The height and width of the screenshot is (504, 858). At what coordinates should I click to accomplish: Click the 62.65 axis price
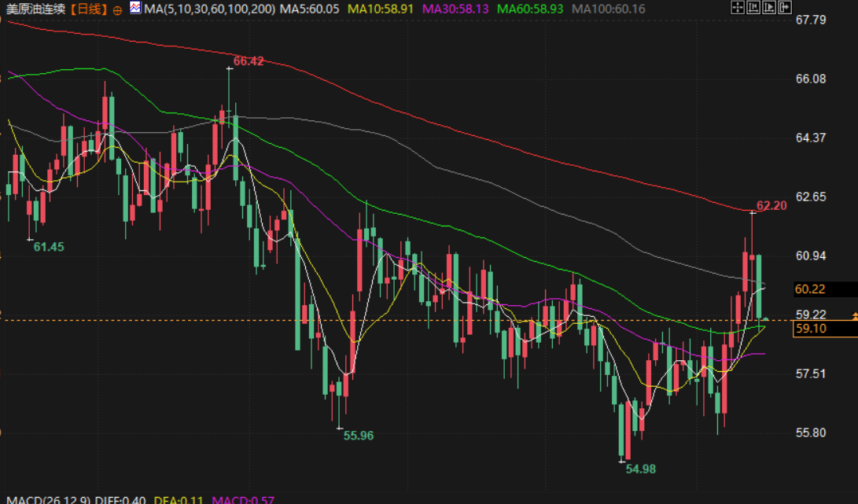pos(810,197)
